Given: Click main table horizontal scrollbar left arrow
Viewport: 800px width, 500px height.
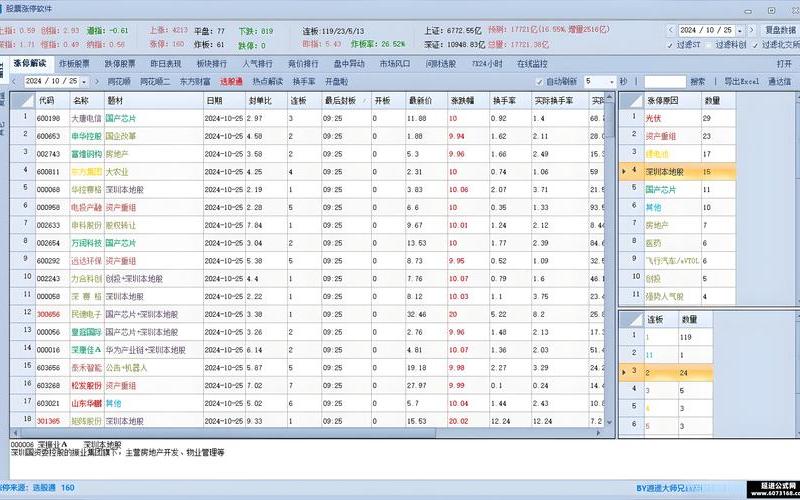Looking at the screenshot, I should [15, 433].
